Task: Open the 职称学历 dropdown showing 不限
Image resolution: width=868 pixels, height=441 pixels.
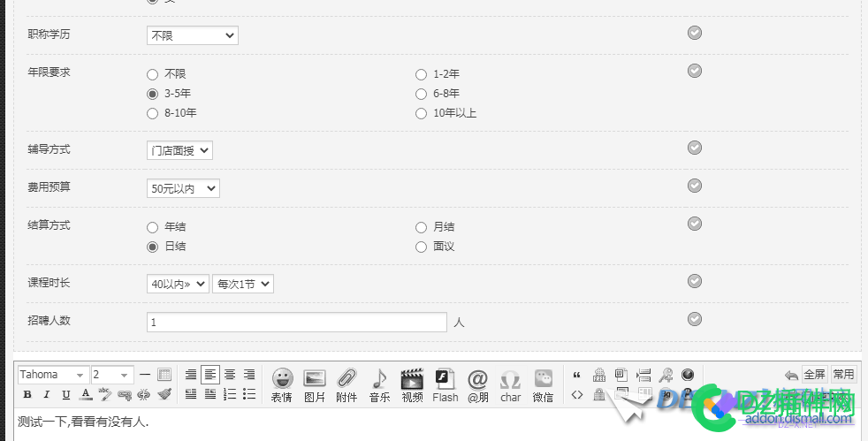Action: 193,35
